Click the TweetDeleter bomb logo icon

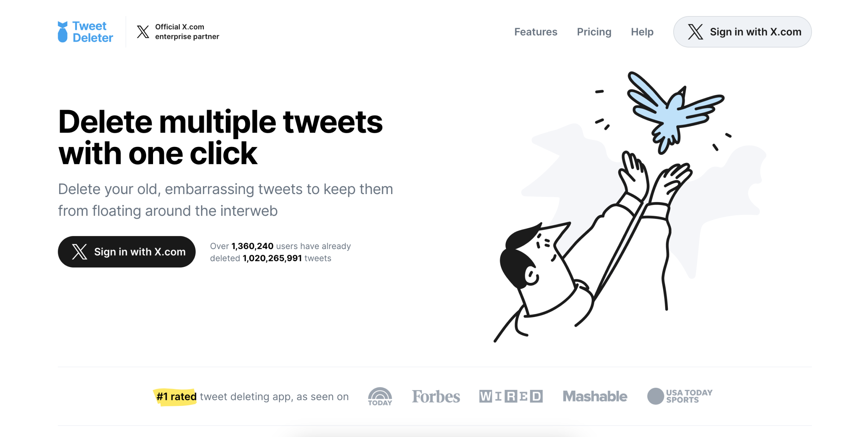point(63,31)
